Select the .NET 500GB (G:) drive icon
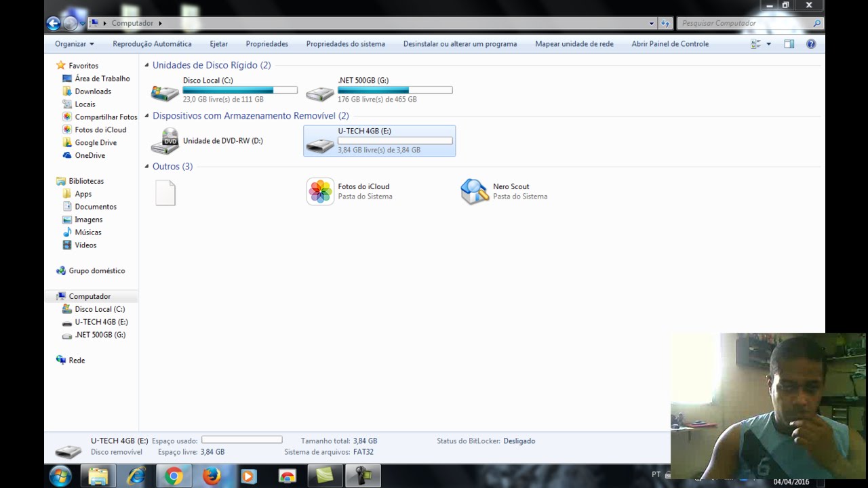The height and width of the screenshot is (488, 868). click(319, 94)
